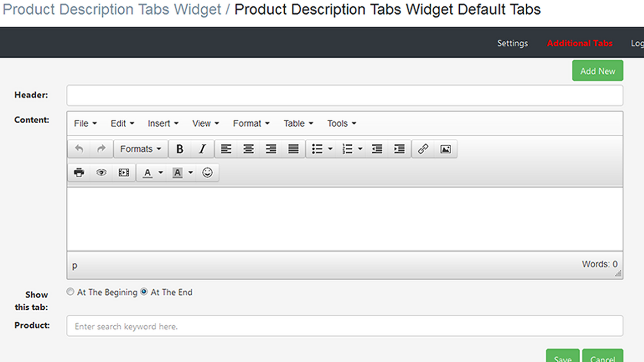The image size is (644, 362).
Task: Increase indent of paragraph
Action: [x=399, y=149]
